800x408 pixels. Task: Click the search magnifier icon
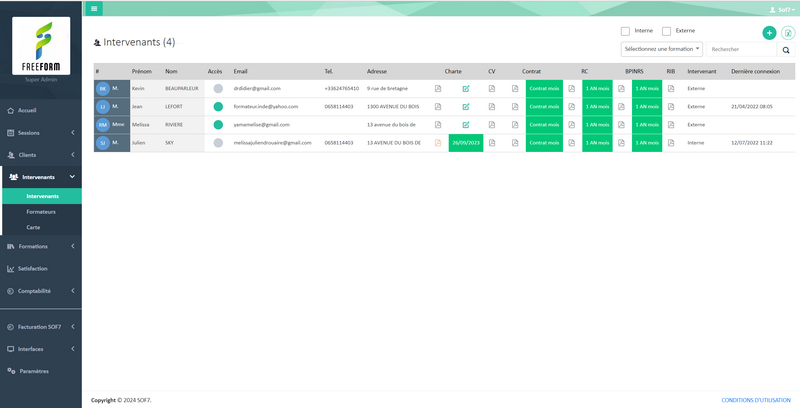click(786, 49)
